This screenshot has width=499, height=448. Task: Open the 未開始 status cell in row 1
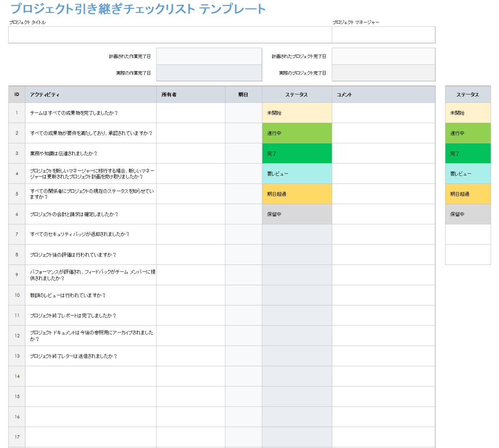tap(297, 113)
